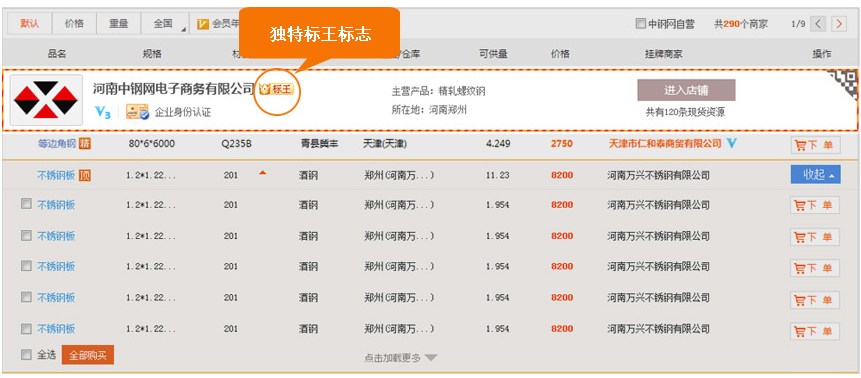Click the V3 membership level icon
861x378 pixels.
(103, 112)
